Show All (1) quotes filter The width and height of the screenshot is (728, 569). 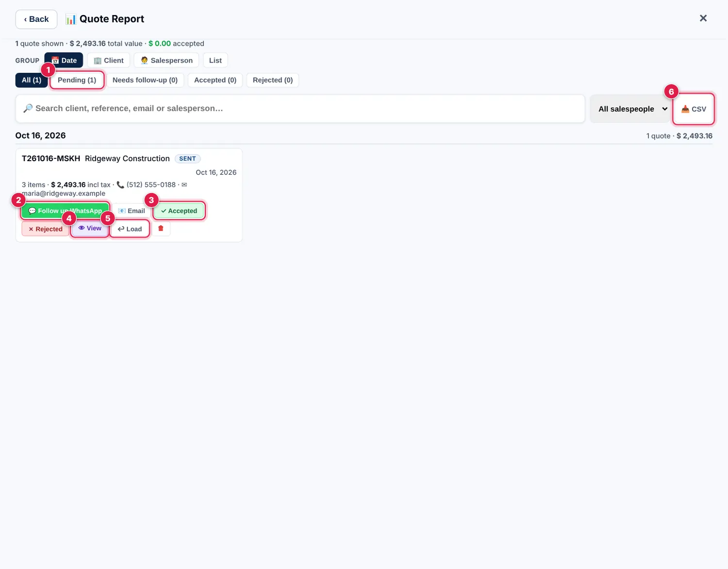point(32,80)
